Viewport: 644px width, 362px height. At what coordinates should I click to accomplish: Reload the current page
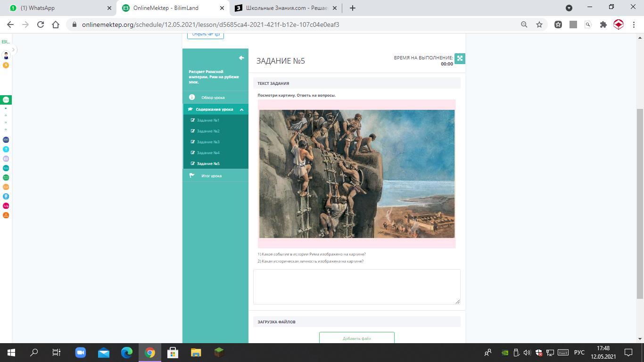(41, 25)
